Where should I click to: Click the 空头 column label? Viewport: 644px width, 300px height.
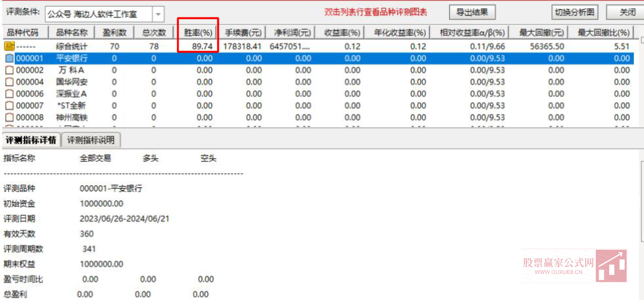point(208,158)
